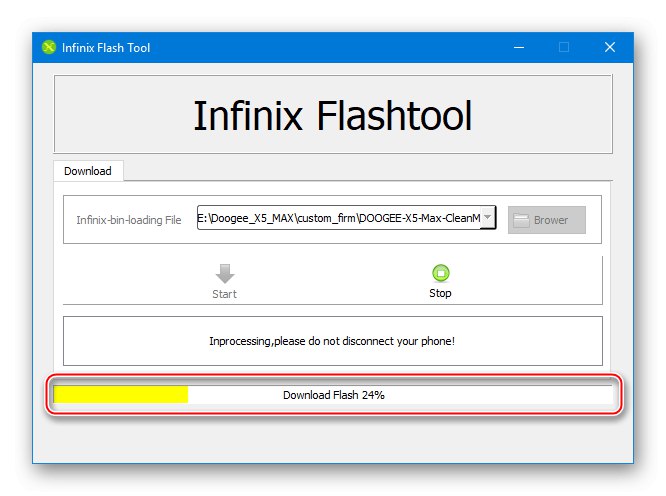
Task: Maximize the Infinix Flash Tool window
Action: click(564, 47)
